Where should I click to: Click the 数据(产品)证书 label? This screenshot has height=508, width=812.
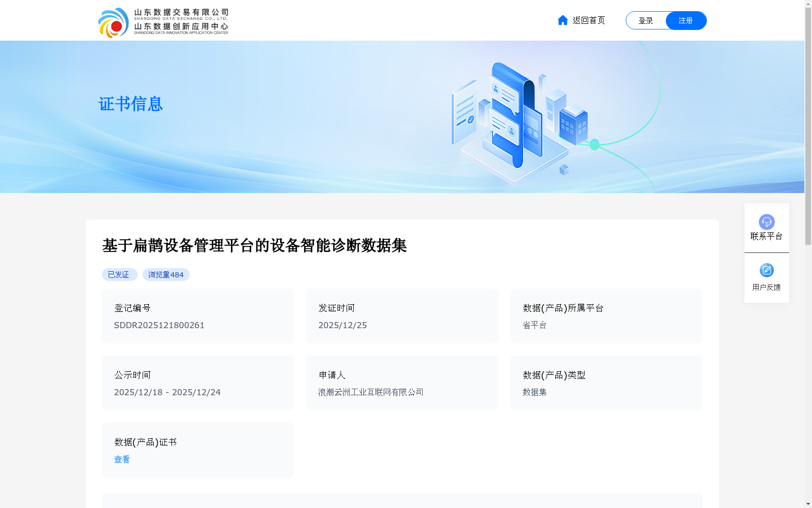pyautogui.click(x=145, y=442)
